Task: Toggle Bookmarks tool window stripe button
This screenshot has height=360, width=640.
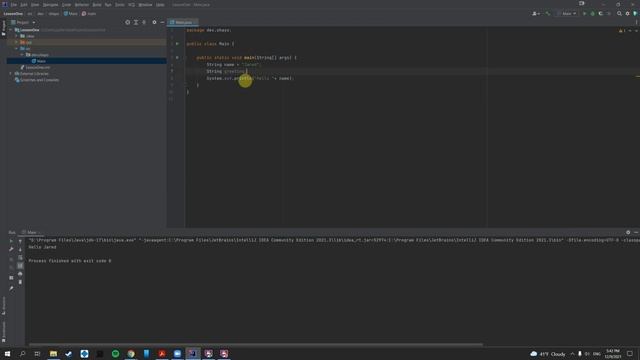Action: pos(3,331)
